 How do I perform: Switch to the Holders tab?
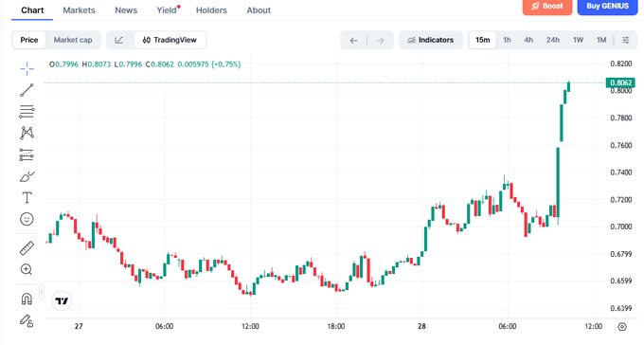click(x=211, y=10)
